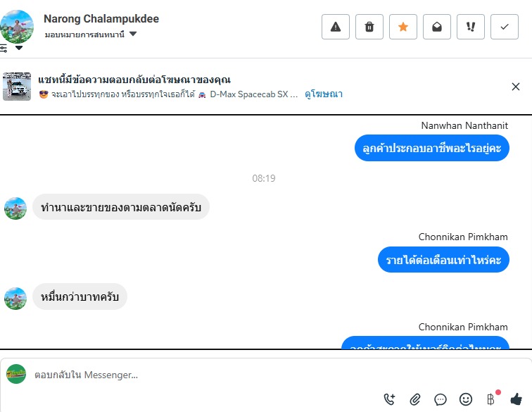This screenshot has width=532, height=412.
Task: Open the emoji picker
Action: click(x=466, y=399)
